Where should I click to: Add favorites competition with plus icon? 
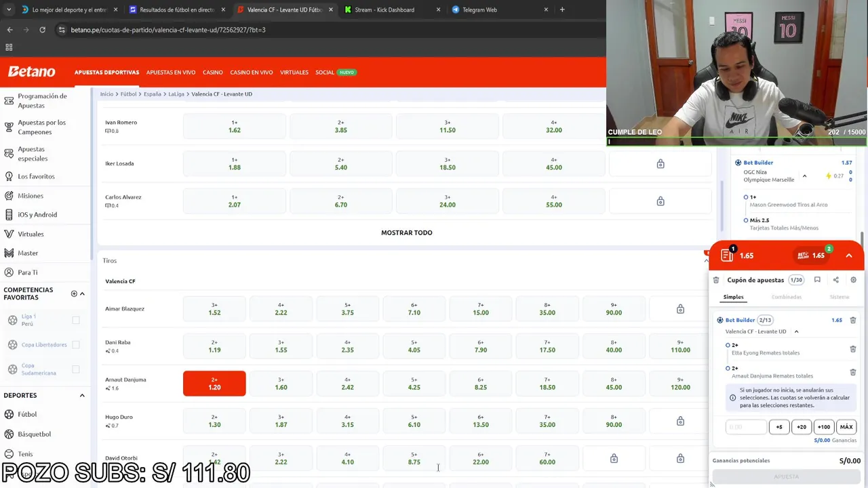click(74, 293)
